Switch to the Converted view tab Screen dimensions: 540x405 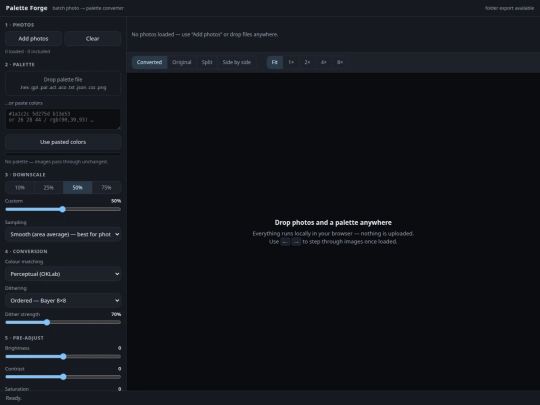click(x=149, y=62)
